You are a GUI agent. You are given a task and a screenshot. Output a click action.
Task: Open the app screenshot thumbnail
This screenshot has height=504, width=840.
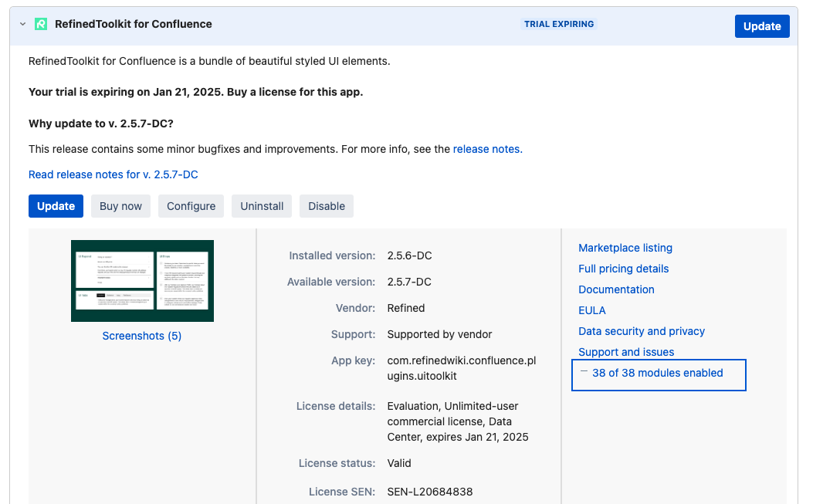point(142,281)
